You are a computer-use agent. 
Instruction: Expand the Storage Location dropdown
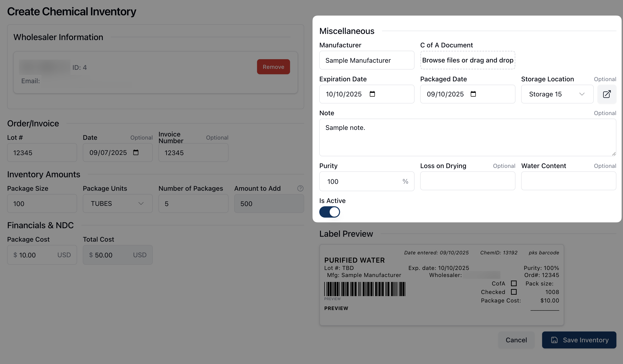[557, 94]
